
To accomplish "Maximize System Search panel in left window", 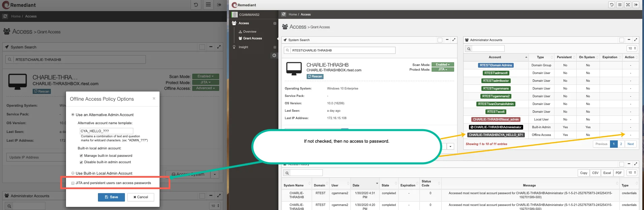I will tap(219, 47).
